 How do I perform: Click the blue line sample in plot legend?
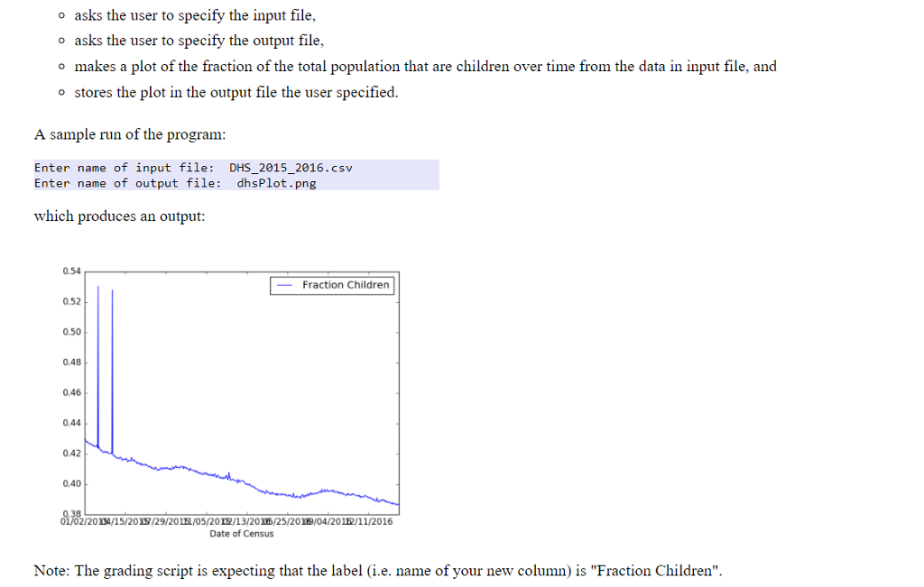(285, 286)
